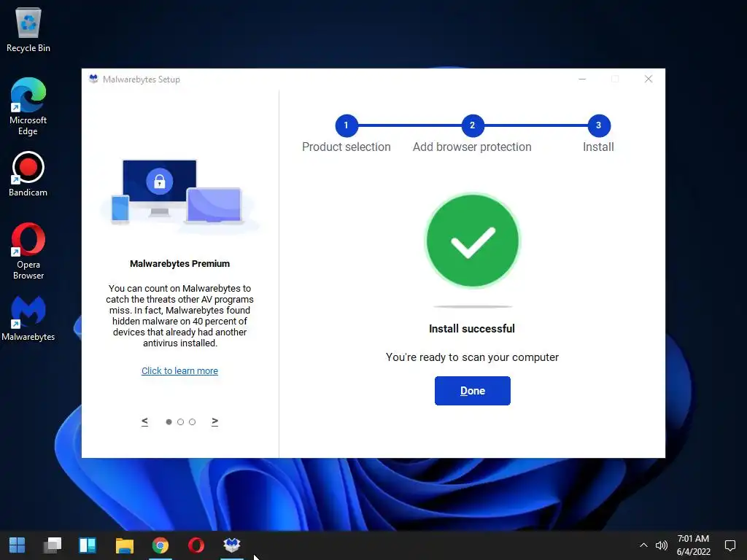Advance carousel with the next arrow
This screenshot has width=747, height=560.
tap(215, 421)
